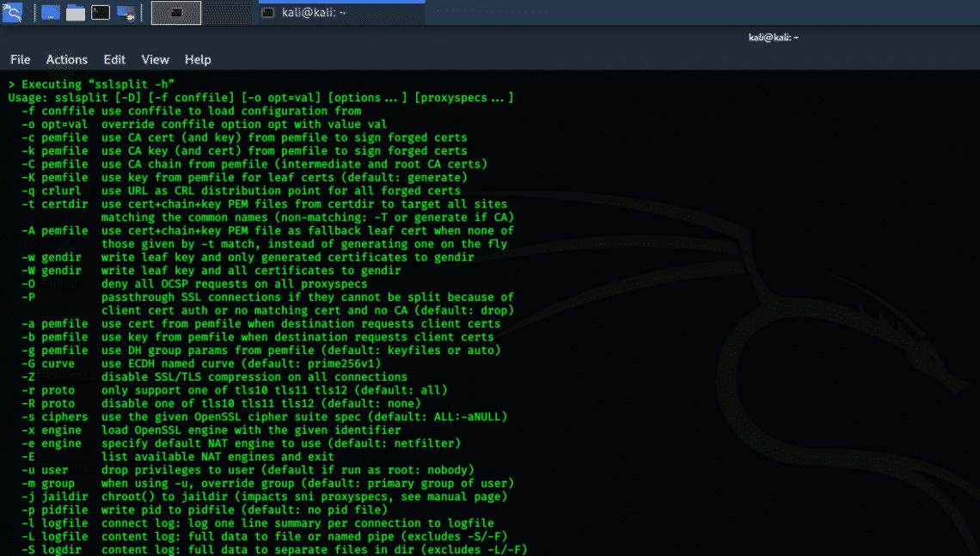Image resolution: width=980 pixels, height=556 pixels.
Task: Open the File menu of the terminal
Action: (x=20, y=59)
